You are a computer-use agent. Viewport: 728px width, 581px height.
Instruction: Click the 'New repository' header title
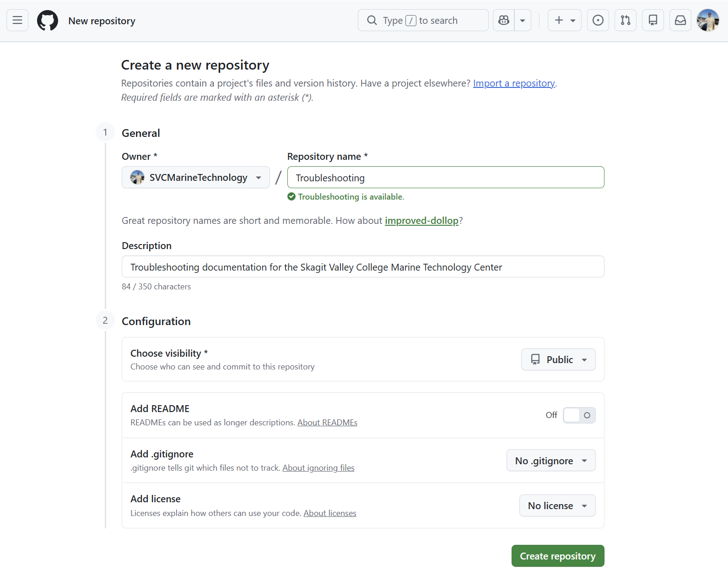click(102, 21)
